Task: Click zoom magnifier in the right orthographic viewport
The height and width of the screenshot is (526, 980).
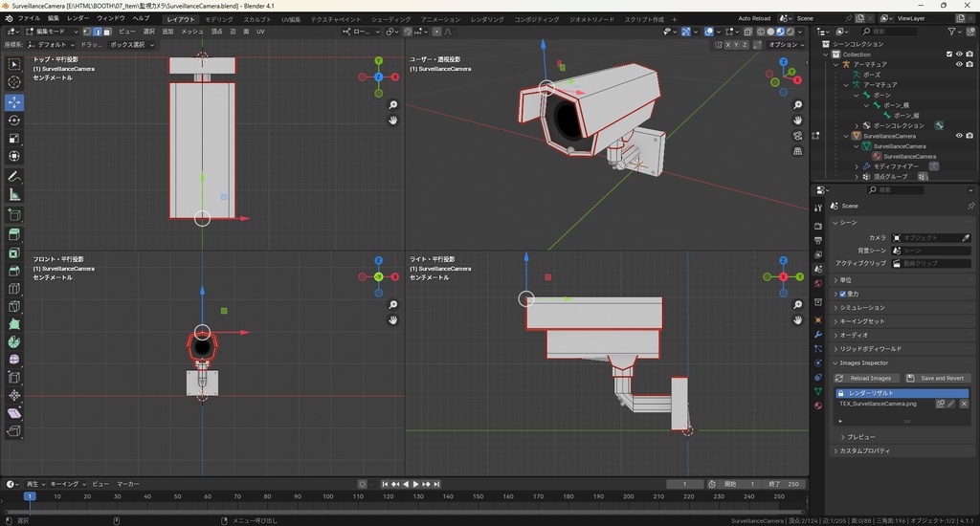Action: tap(798, 306)
